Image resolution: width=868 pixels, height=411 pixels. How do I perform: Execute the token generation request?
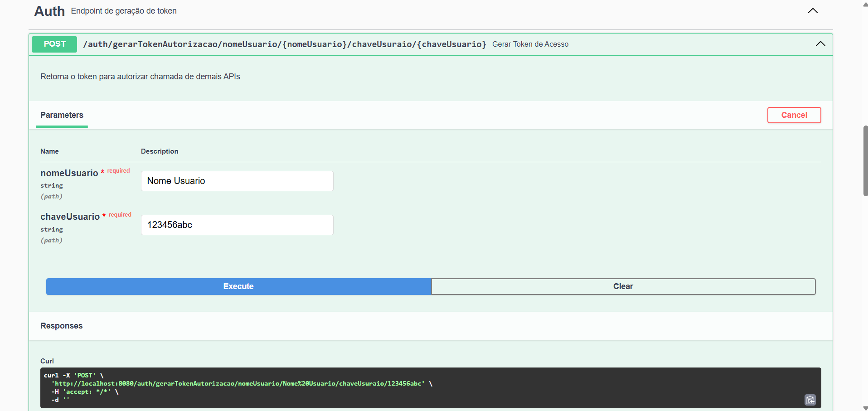click(238, 286)
